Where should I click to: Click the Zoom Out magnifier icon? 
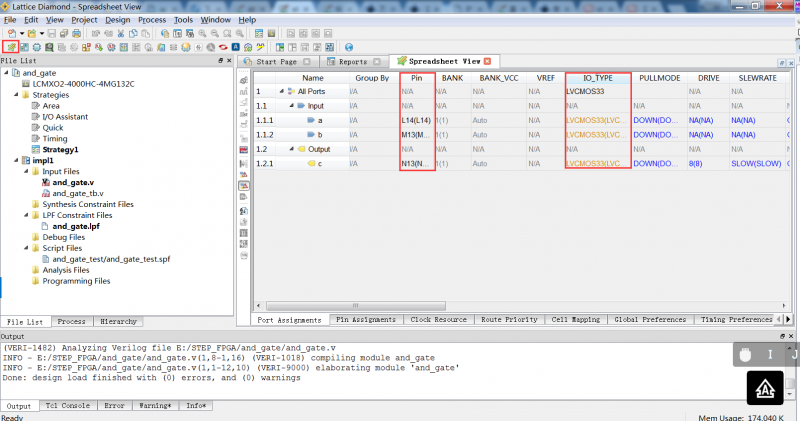click(x=215, y=33)
